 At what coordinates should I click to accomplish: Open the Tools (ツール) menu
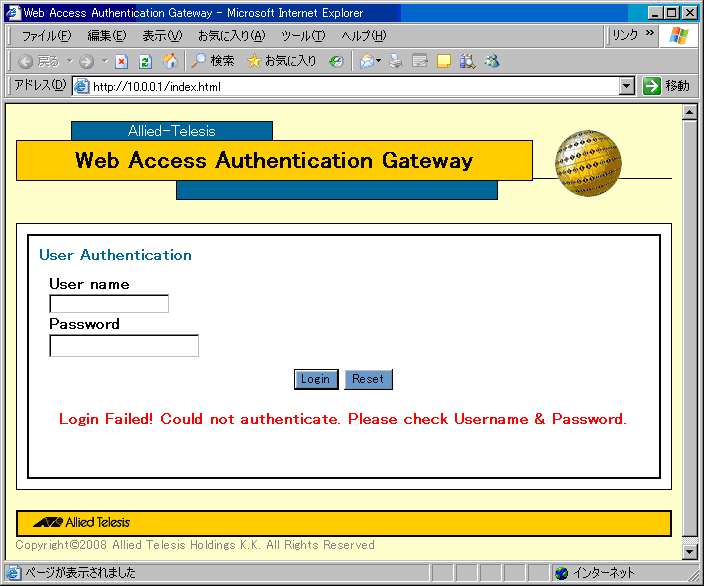point(303,35)
